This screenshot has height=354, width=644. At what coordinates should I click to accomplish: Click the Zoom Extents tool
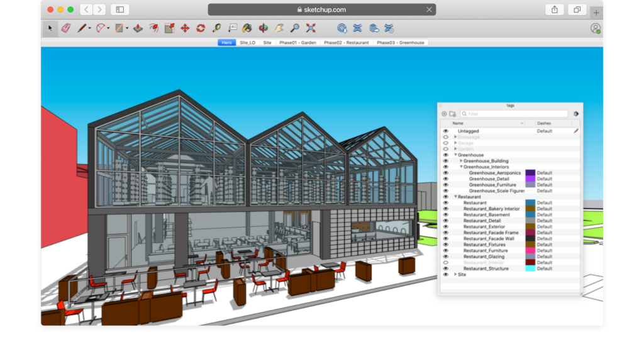pos(311,28)
